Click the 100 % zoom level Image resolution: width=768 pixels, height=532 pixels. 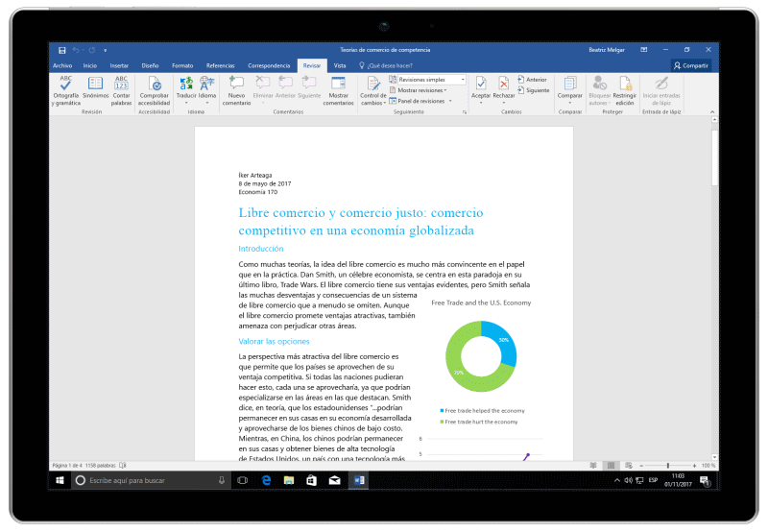click(x=708, y=466)
